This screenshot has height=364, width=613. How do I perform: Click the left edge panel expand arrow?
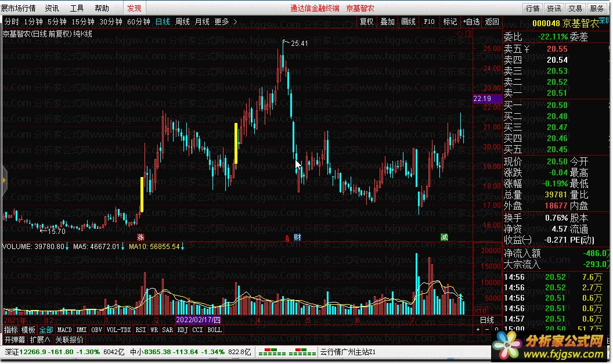4,180
